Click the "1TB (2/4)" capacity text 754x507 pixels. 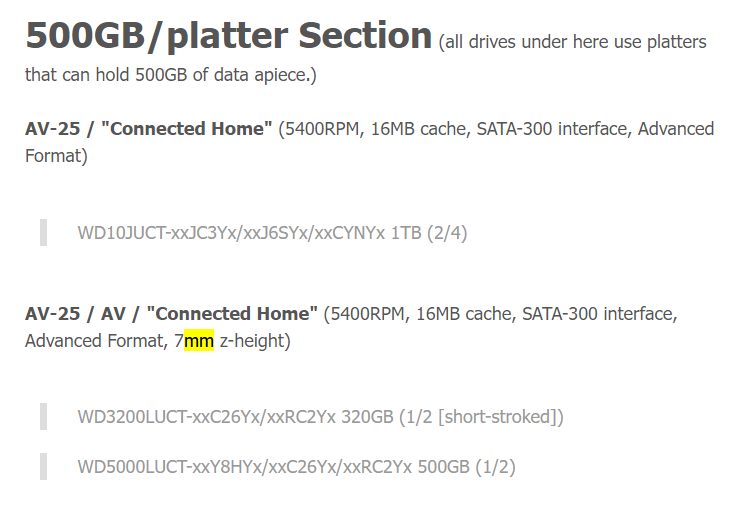428,233
